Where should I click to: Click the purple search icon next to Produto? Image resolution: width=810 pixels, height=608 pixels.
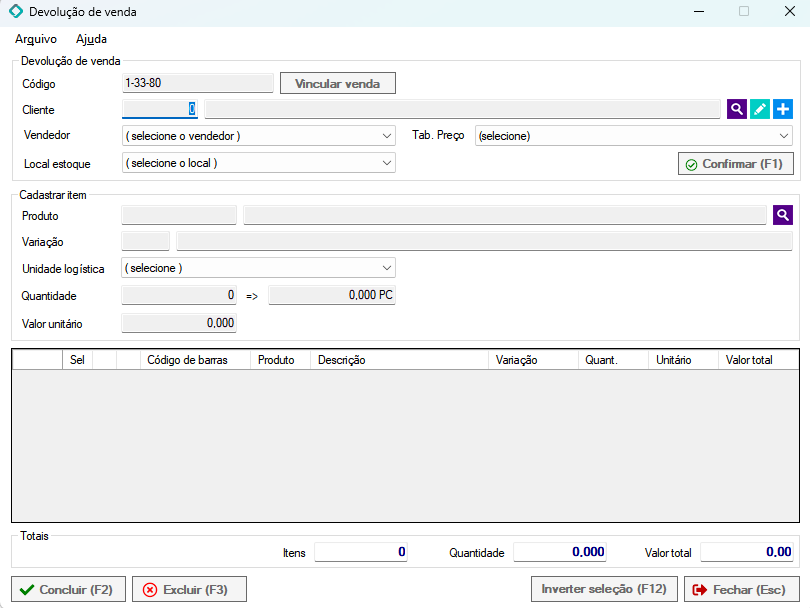pyautogui.click(x=782, y=215)
